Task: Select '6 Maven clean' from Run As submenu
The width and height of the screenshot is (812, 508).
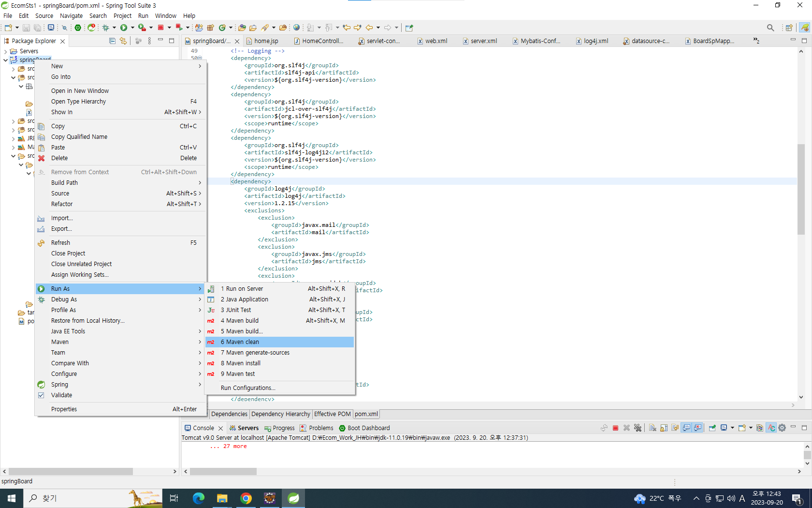Action: 280,342
